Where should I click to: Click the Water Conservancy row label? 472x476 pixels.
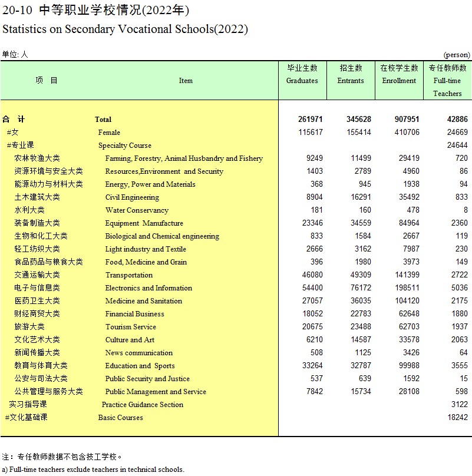click(137, 210)
